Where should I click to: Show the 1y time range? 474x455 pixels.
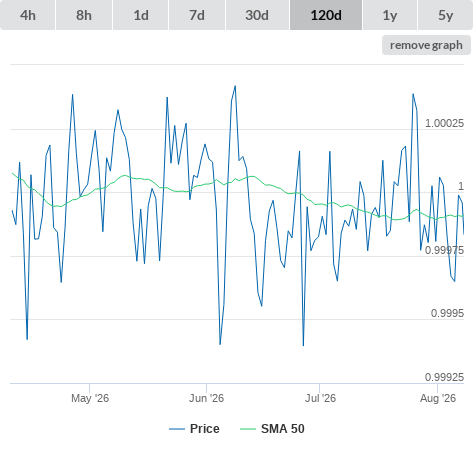[x=390, y=15]
